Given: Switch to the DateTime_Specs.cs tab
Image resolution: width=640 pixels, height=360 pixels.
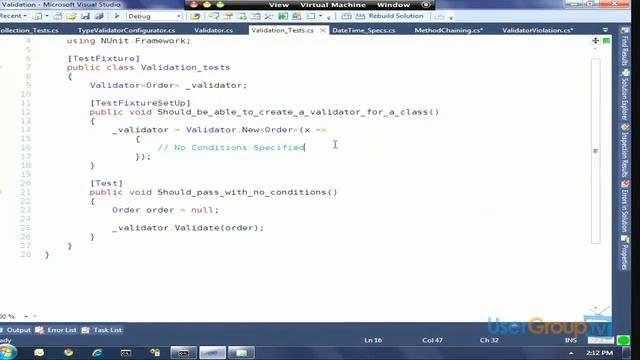Looking at the screenshot, I should (x=364, y=30).
